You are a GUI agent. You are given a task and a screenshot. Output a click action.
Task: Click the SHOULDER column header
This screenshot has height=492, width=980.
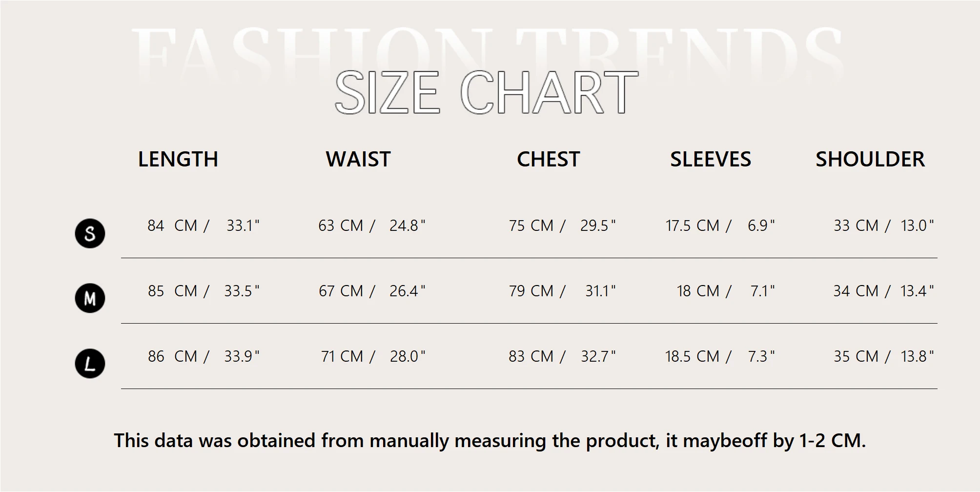click(870, 159)
